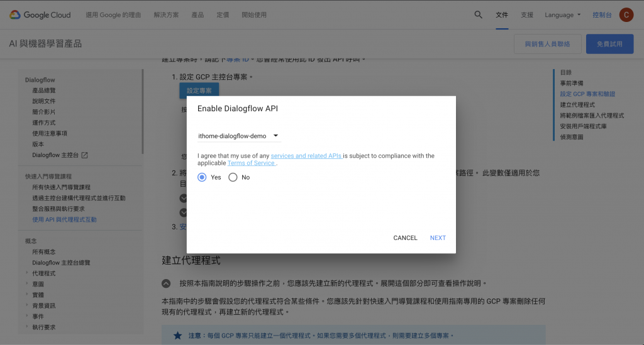Open 運作方式 in the sidebar

point(44,123)
